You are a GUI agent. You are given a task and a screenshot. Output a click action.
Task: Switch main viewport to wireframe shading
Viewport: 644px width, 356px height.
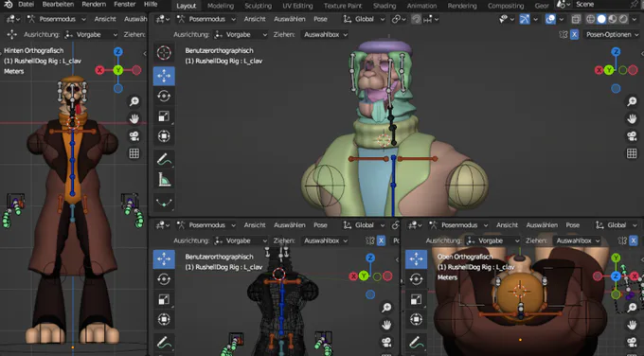(590, 19)
